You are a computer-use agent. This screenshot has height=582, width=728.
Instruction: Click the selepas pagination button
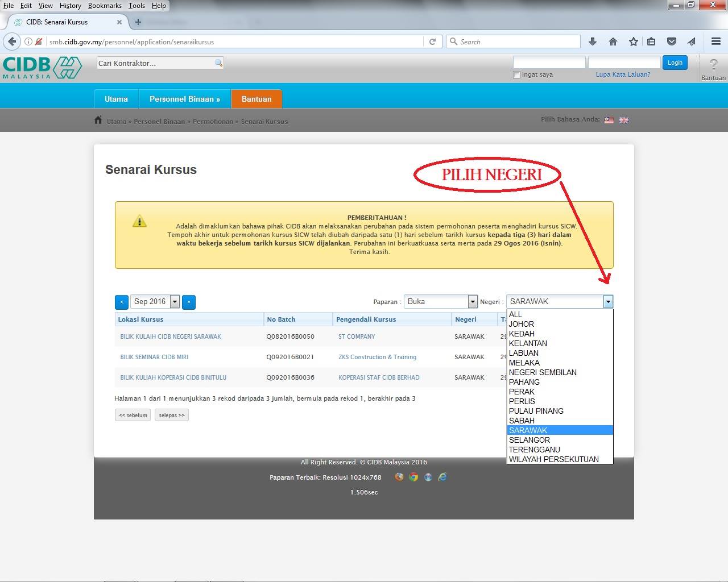(x=172, y=415)
